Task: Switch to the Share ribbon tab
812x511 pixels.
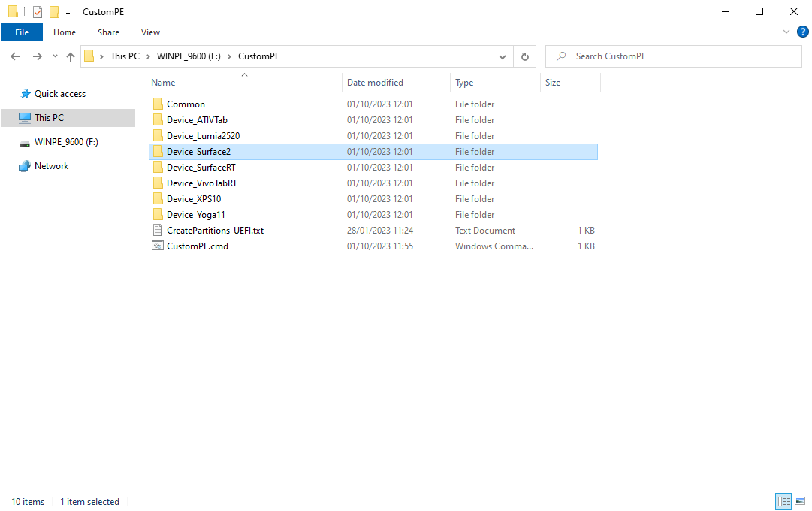Action: click(x=108, y=32)
